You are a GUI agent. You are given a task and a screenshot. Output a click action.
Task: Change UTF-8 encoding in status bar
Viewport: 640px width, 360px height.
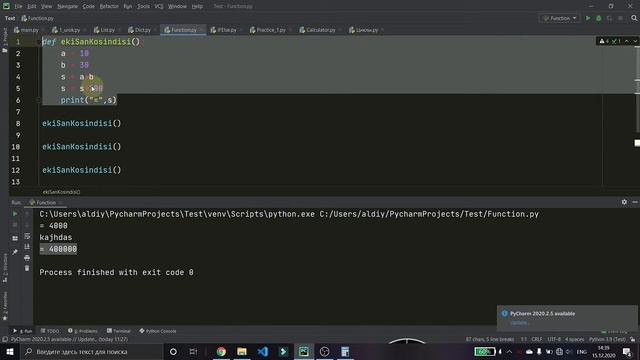tap(554, 340)
